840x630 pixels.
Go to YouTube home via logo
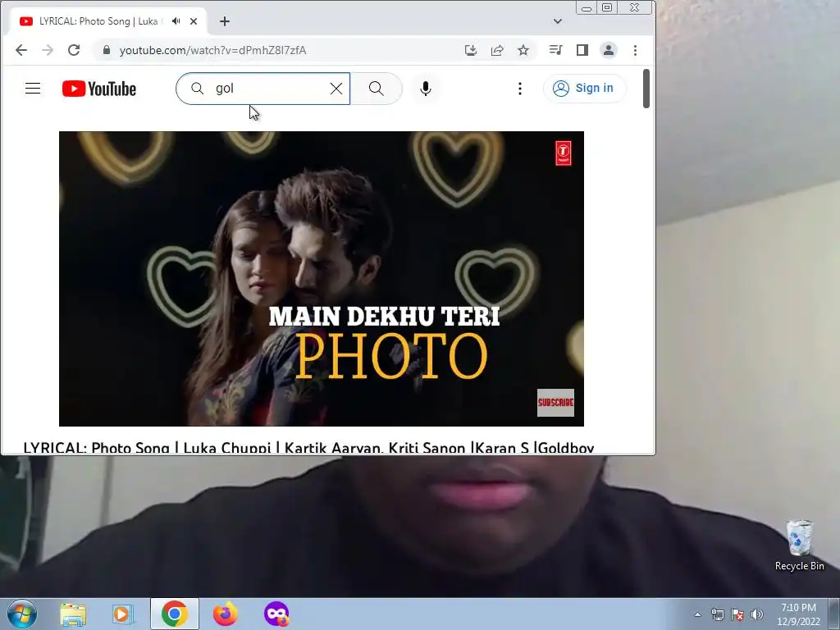coord(99,89)
